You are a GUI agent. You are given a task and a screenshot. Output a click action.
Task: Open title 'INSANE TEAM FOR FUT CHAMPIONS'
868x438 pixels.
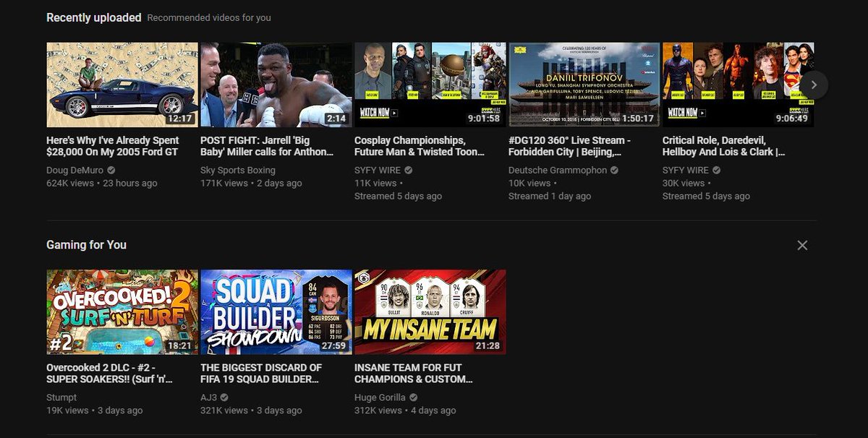415,373
